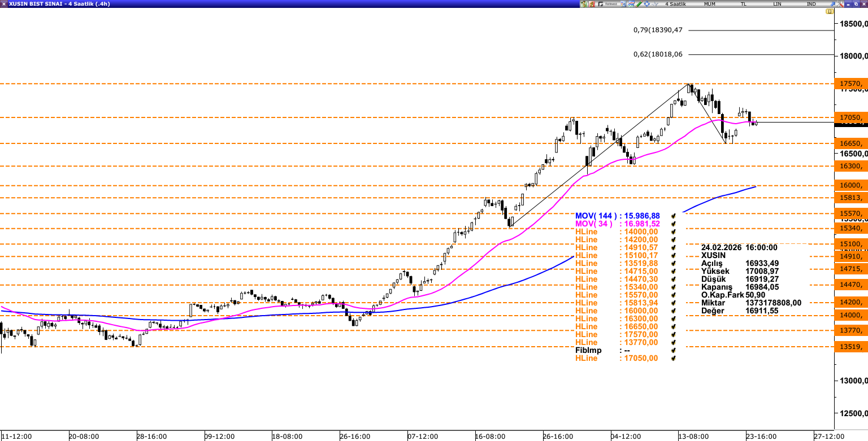Screen dimensions: 868x441
Task: Open the wrench and screwdriver settings icon
Action: coord(840,4)
